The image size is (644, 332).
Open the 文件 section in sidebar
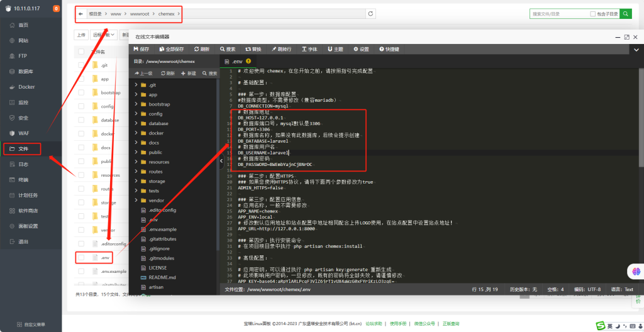tap(23, 149)
